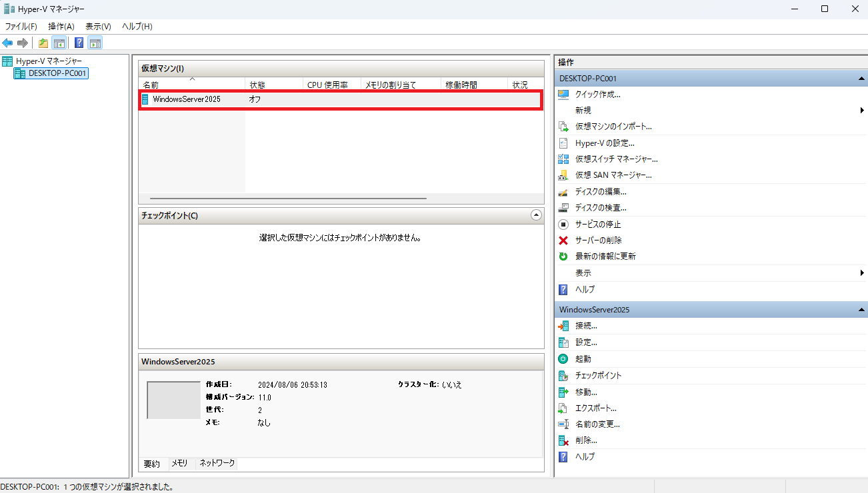Collapse the WindowsServer2025 actions section

861,310
